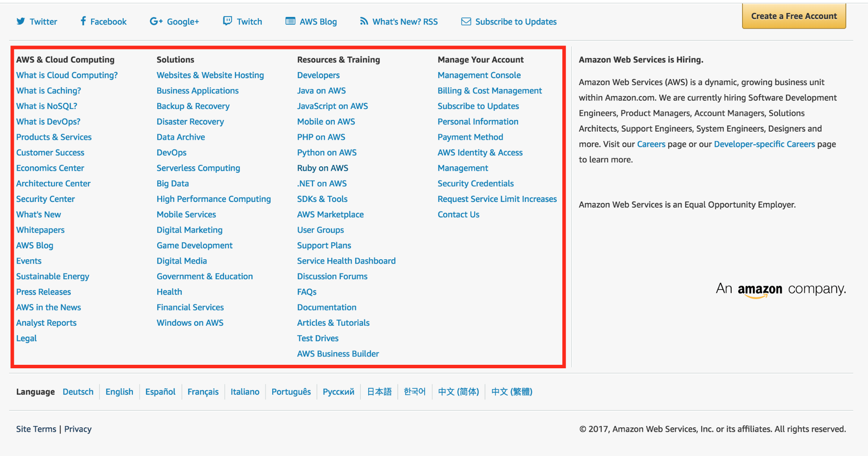The height and width of the screenshot is (456, 868).
Task: Open the Whitepapers link
Action: pyautogui.click(x=40, y=230)
